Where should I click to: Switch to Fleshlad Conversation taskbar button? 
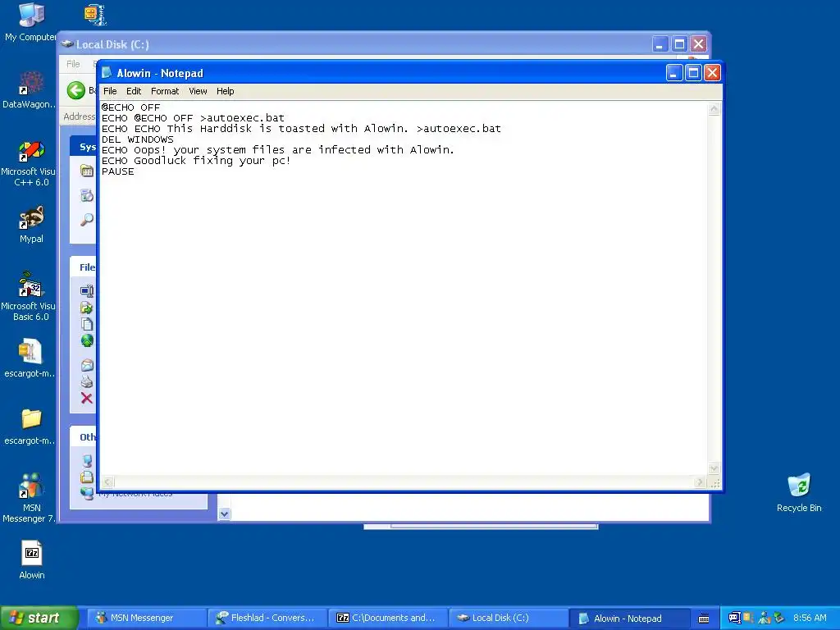pyautogui.click(x=267, y=618)
